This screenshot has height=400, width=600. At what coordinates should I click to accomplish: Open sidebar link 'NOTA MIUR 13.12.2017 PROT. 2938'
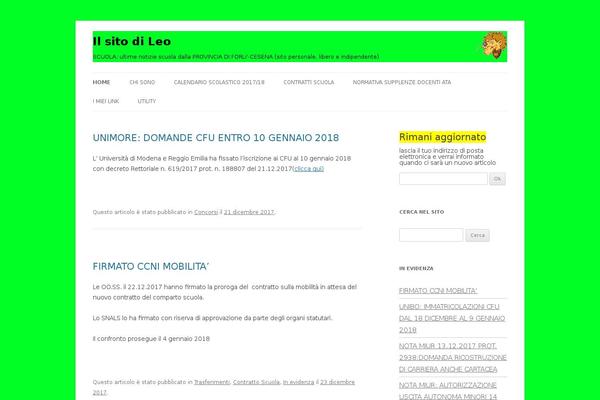(x=453, y=358)
